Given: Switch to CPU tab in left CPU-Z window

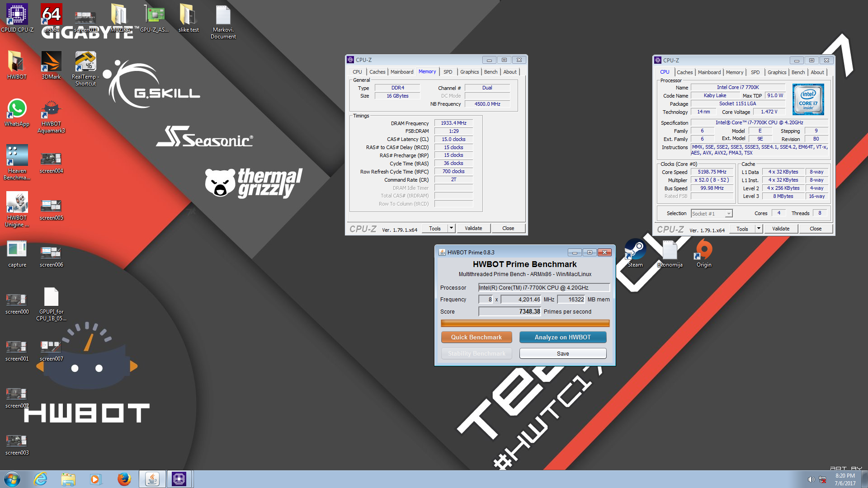Looking at the screenshot, I should (357, 72).
